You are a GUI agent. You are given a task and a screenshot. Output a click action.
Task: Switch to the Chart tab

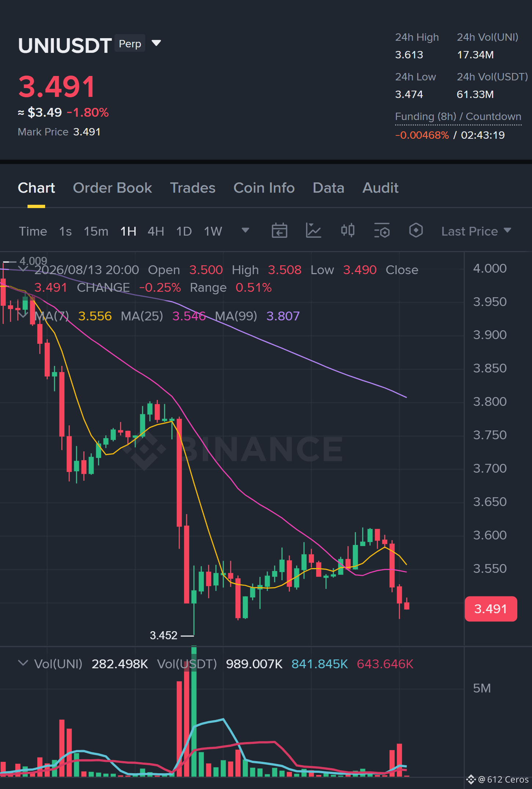(36, 188)
